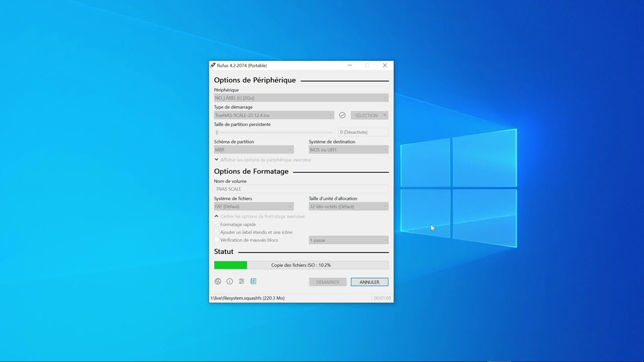
Task: Open the About info icon
Action: pos(229,282)
